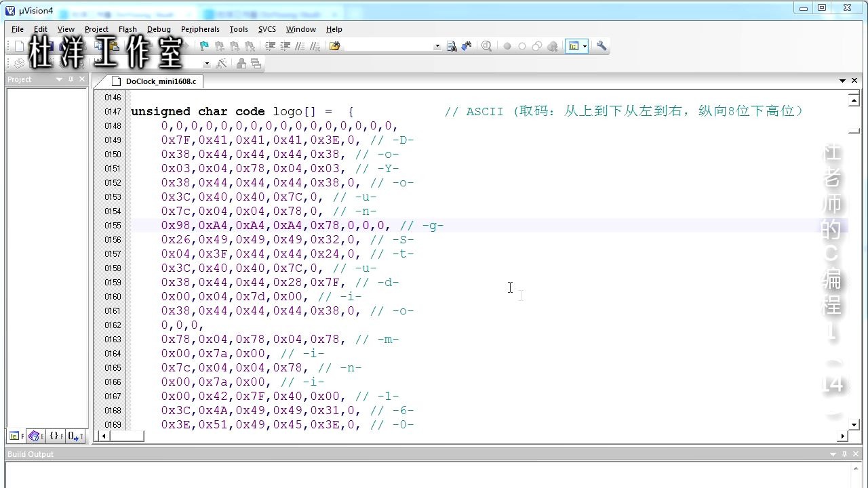Comment out the selected code
Viewport: 868px width, 488px height.
pos(300,46)
